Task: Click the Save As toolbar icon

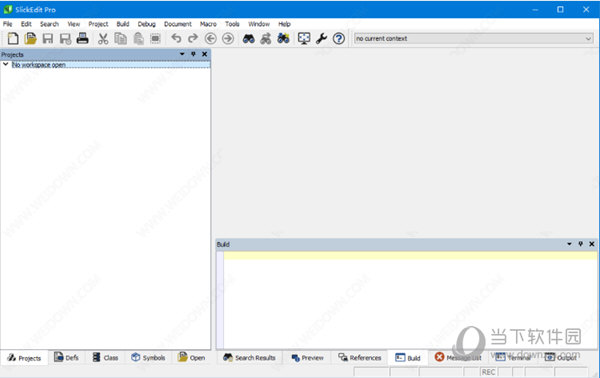Action: click(x=65, y=39)
